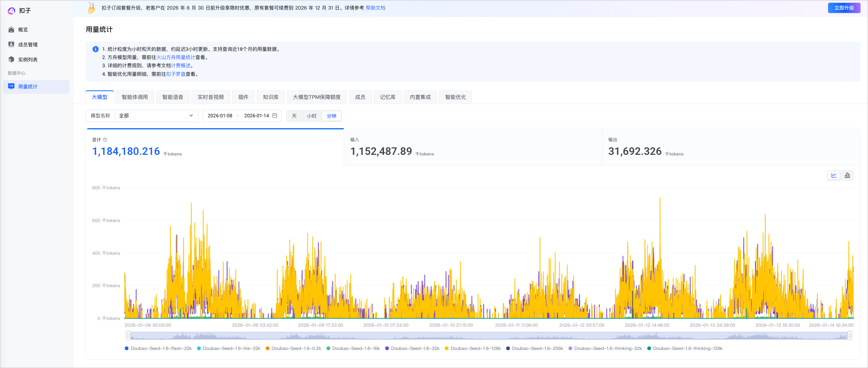Screen dimensions: 868x368
Task: Switch chart to line view icon
Action: pyautogui.click(x=834, y=175)
